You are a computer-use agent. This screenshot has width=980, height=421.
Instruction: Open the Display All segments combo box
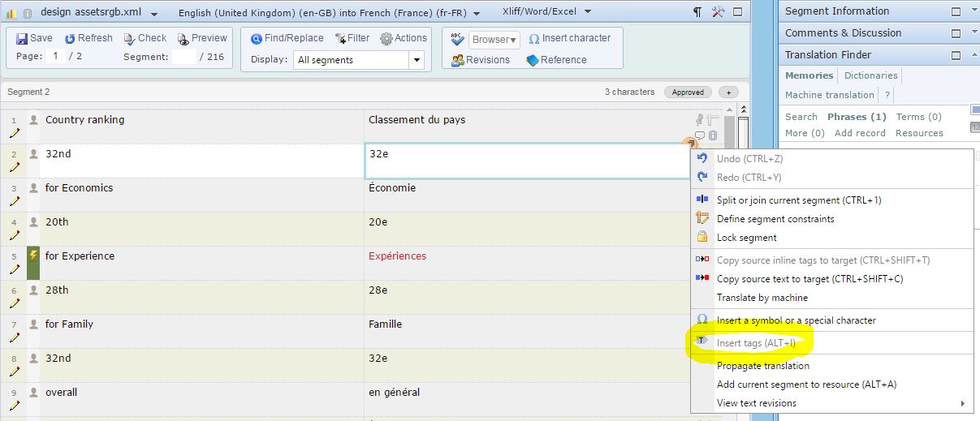pos(359,60)
